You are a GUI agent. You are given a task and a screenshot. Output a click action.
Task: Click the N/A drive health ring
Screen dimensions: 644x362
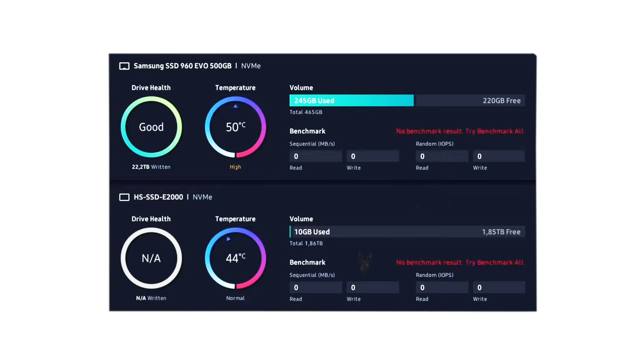pyautogui.click(x=151, y=258)
